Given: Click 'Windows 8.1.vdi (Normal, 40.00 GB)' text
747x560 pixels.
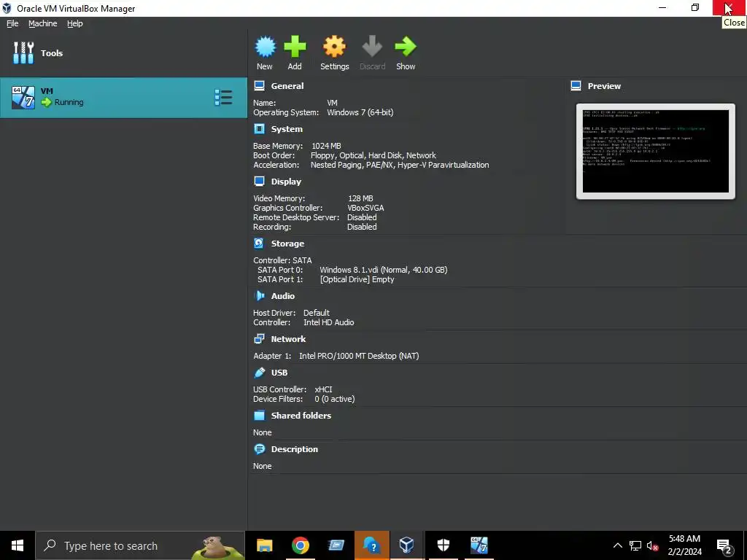Looking at the screenshot, I should point(384,270).
